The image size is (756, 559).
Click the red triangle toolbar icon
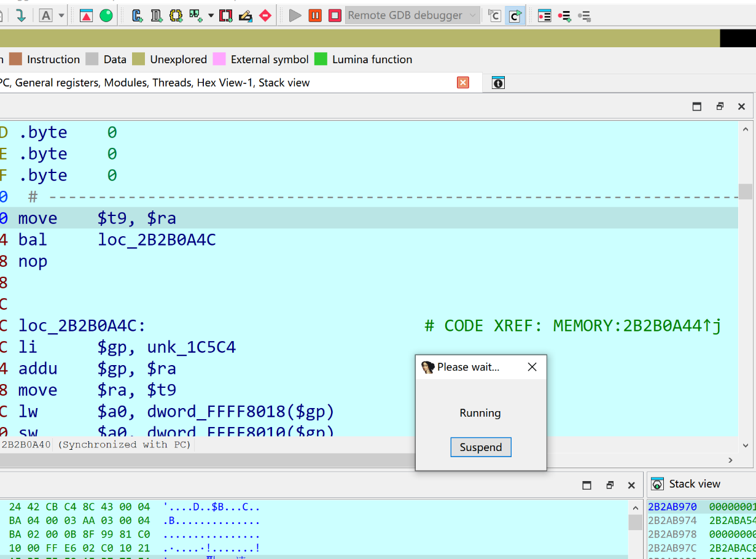point(87,15)
